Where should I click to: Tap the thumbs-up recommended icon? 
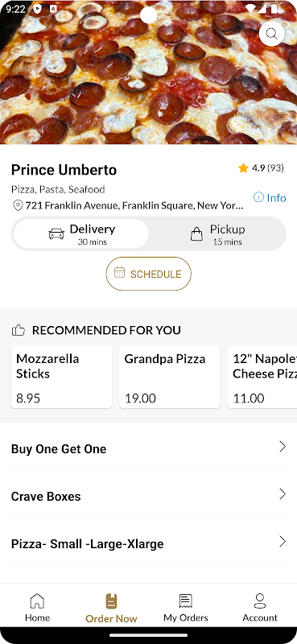coord(18,330)
